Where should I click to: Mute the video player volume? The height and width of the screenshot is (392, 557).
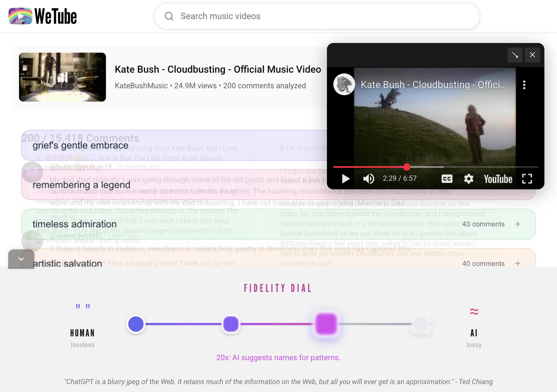368,179
